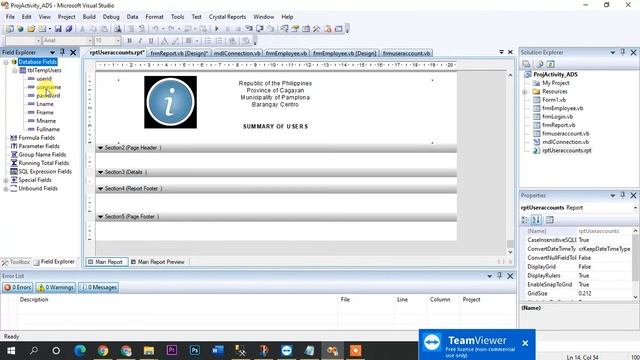Click the Property Pages icon in Properties
Viewport: 640px width, 360px height.
(549, 220)
